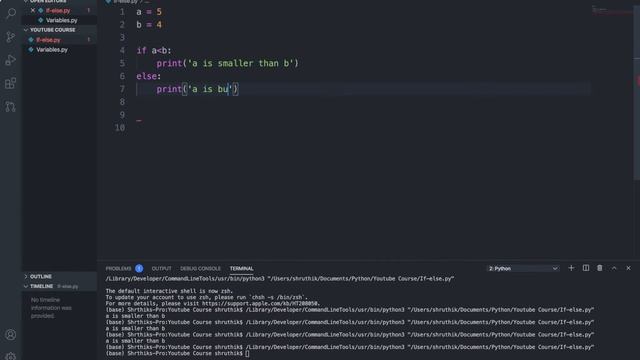640x360 pixels.
Task: Open the Search view in activity bar
Action: (11, 13)
